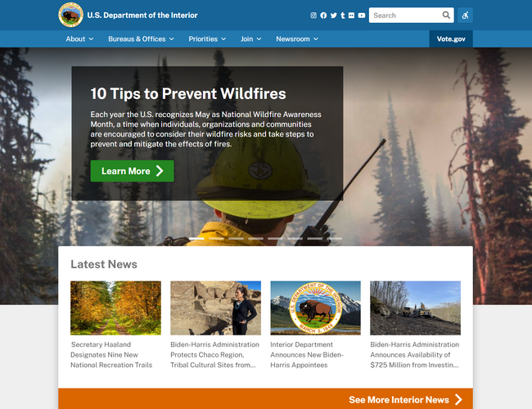Open the Twitter bird icon
532x409 pixels.
(x=333, y=16)
